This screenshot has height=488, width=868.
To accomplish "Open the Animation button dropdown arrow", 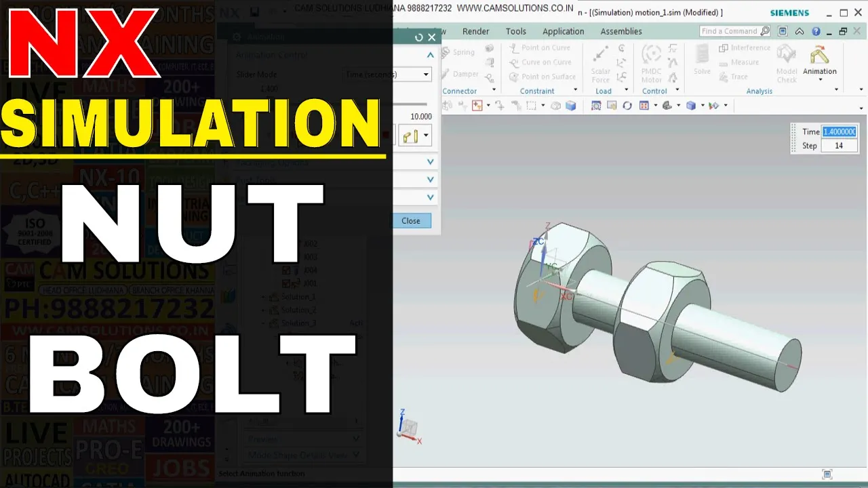I will tap(820, 80).
